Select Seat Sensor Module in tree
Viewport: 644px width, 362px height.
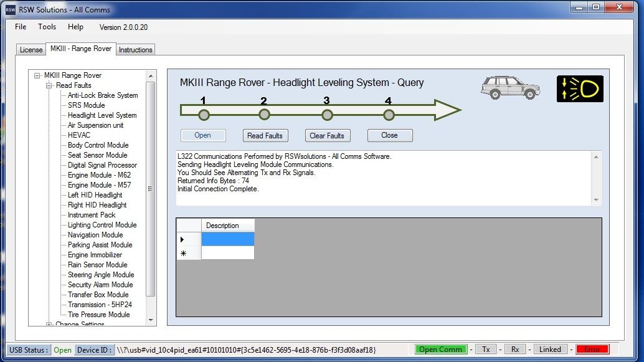point(97,155)
